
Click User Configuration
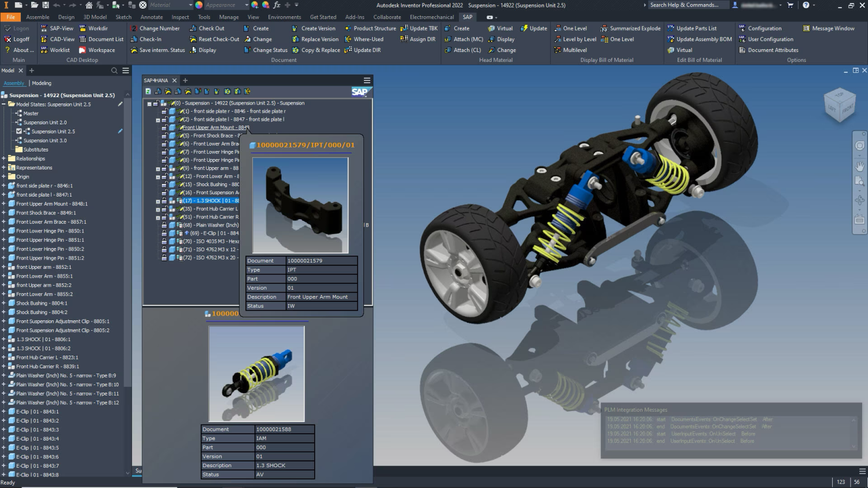click(766, 39)
